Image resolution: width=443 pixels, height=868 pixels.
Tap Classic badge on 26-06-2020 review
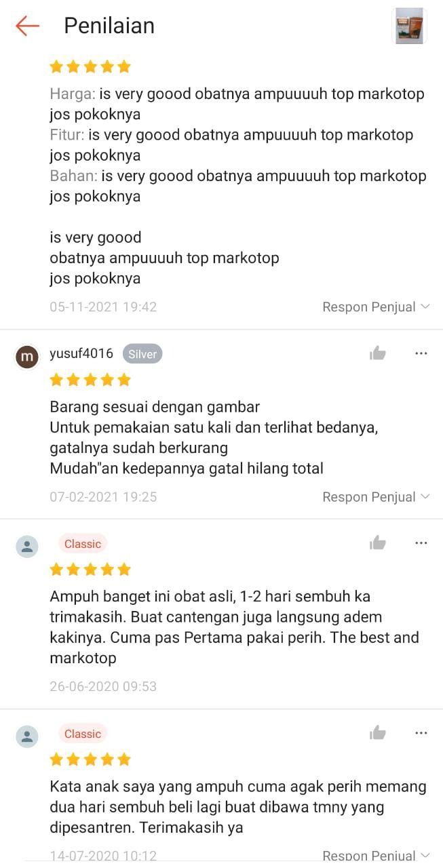pyautogui.click(x=83, y=544)
